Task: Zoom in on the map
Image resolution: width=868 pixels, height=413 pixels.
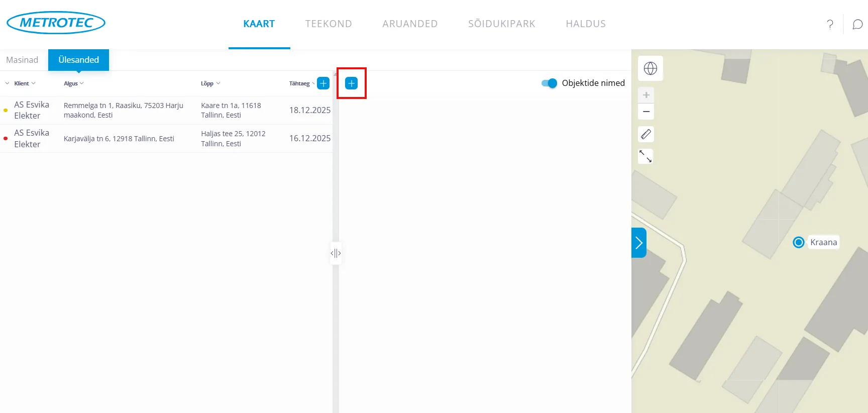Action: click(646, 95)
